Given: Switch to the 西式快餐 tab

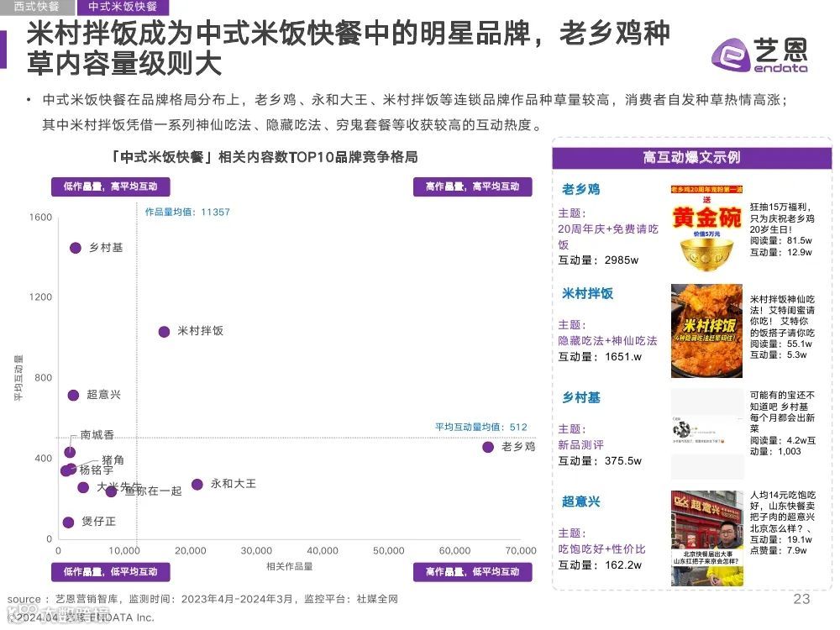Looking at the screenshot, I should [36, 7].
